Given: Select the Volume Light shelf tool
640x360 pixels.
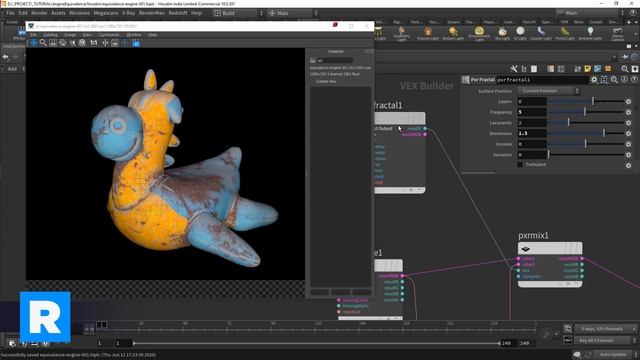Looking at the screenshot, I should pyautogui.click(x=428, y=33).
